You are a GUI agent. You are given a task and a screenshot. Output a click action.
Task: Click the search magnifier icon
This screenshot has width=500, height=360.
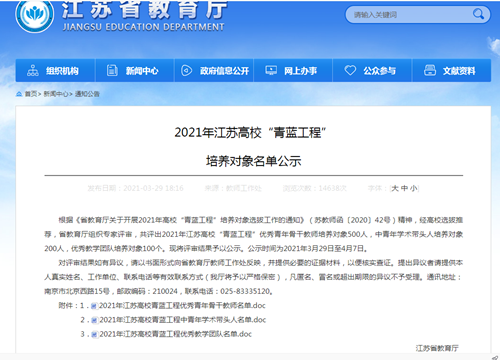pos(478,14)
